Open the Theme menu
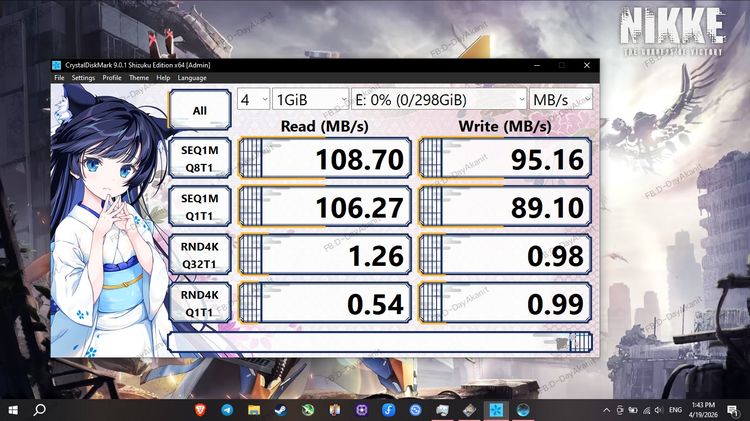 pyautogui.click(x=139, y=78)
